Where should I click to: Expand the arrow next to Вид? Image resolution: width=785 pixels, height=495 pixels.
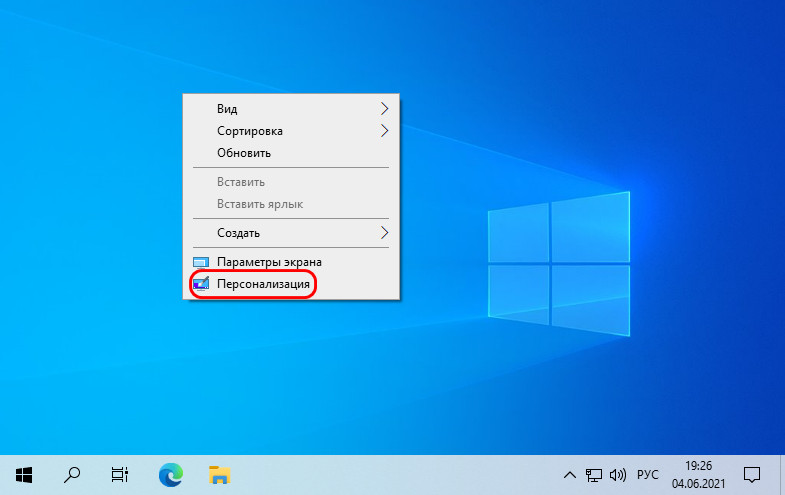(x=384, y=109)
